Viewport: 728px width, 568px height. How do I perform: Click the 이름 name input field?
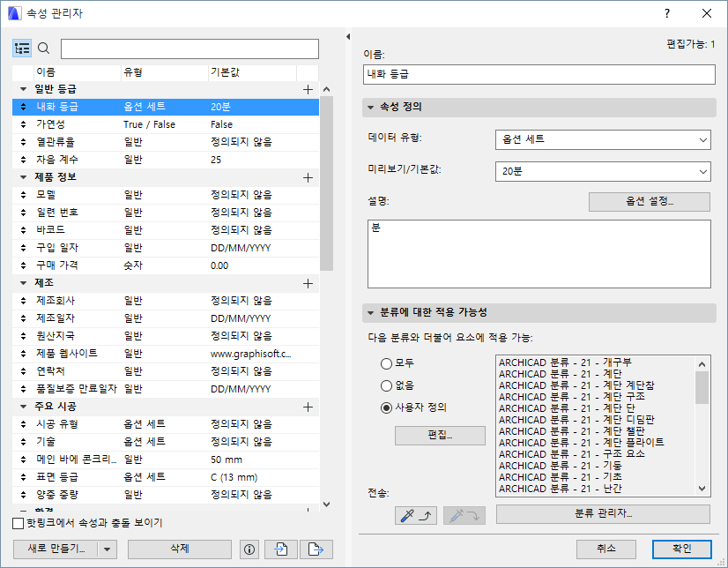(x=539, y=74)
